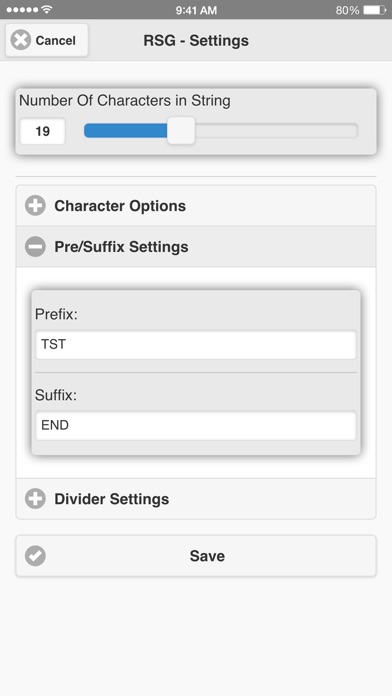Click the character count slider handle

(x=181, y=131)
